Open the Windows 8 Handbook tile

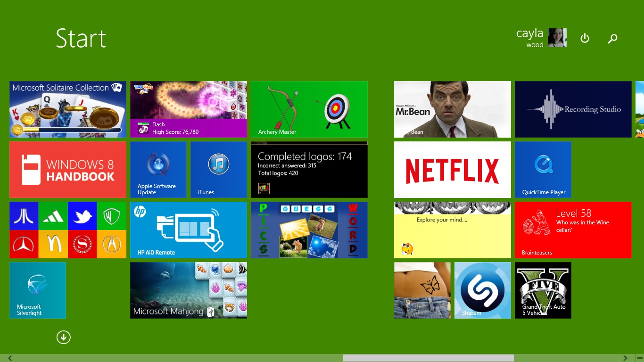point(68,170)
